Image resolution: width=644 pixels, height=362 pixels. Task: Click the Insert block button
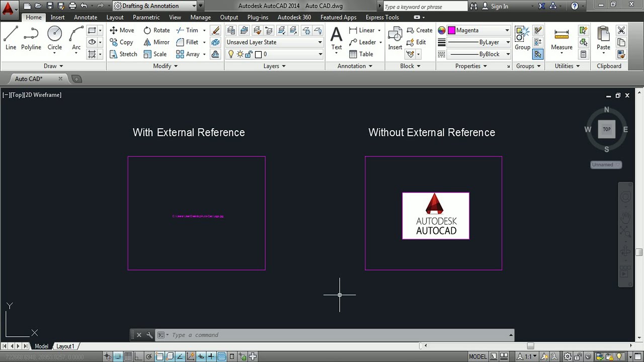[395, 39]
